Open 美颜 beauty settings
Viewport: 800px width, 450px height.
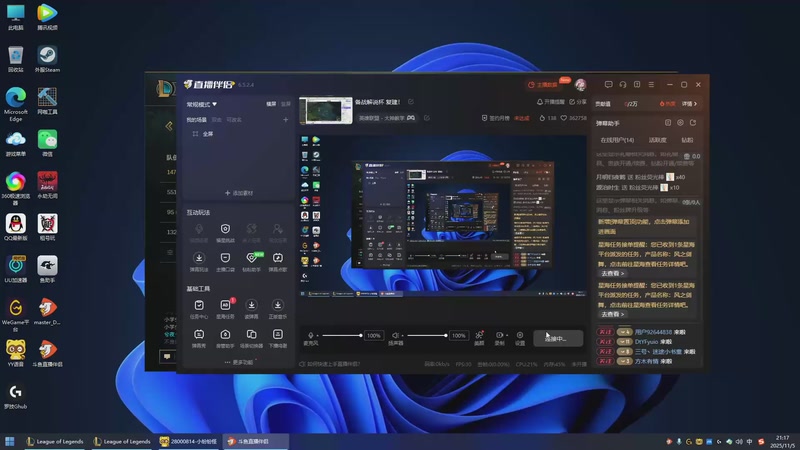(x=479, y=338)
